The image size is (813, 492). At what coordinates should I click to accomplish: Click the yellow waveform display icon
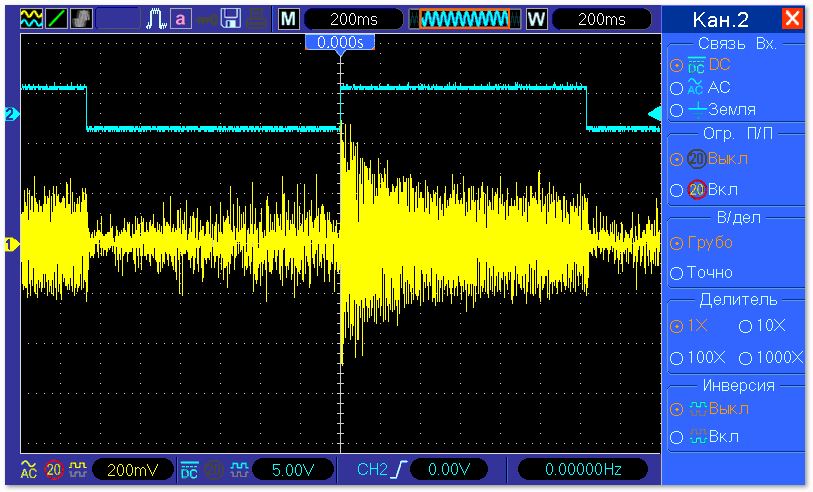[31, 19]
